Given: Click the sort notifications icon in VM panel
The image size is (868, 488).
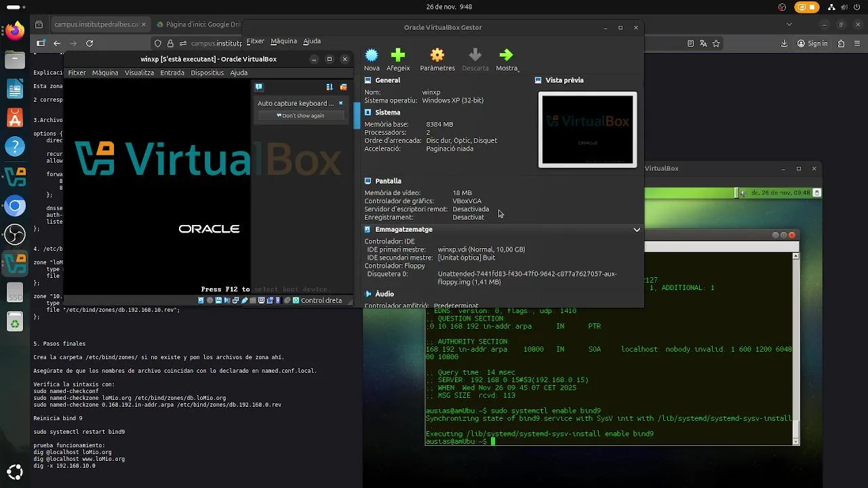Looking at the screenshot, I should pos(330,87).
